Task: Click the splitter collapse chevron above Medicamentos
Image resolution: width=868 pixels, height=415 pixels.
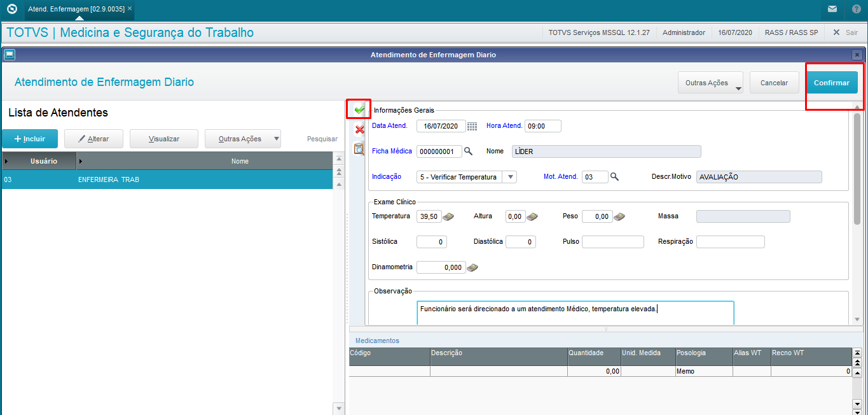Action: click(605, 329)
